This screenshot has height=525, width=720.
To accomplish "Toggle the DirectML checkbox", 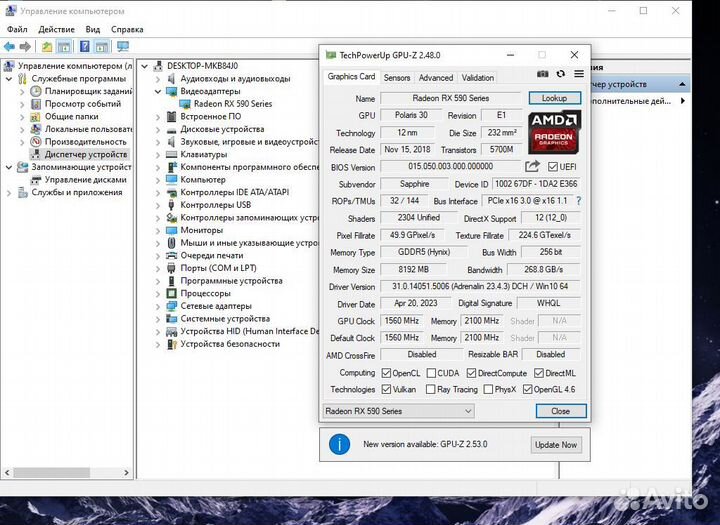I will (539, 373).
